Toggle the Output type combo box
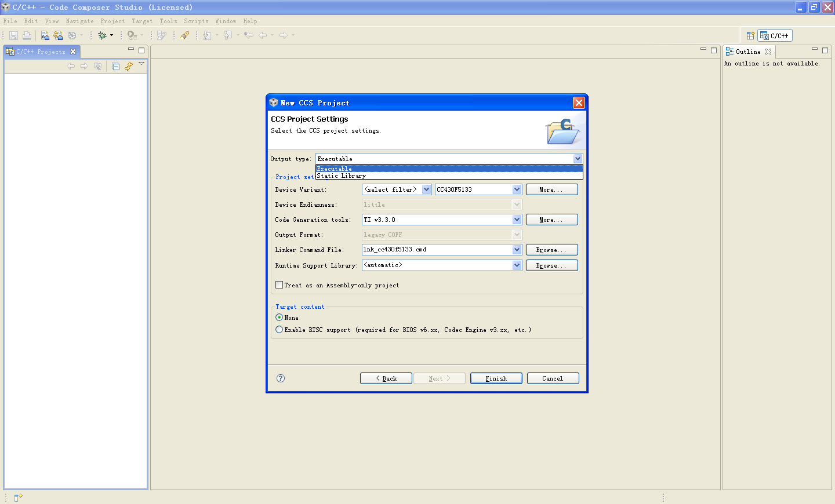The image size is (835, 504). tap(449, 159)
